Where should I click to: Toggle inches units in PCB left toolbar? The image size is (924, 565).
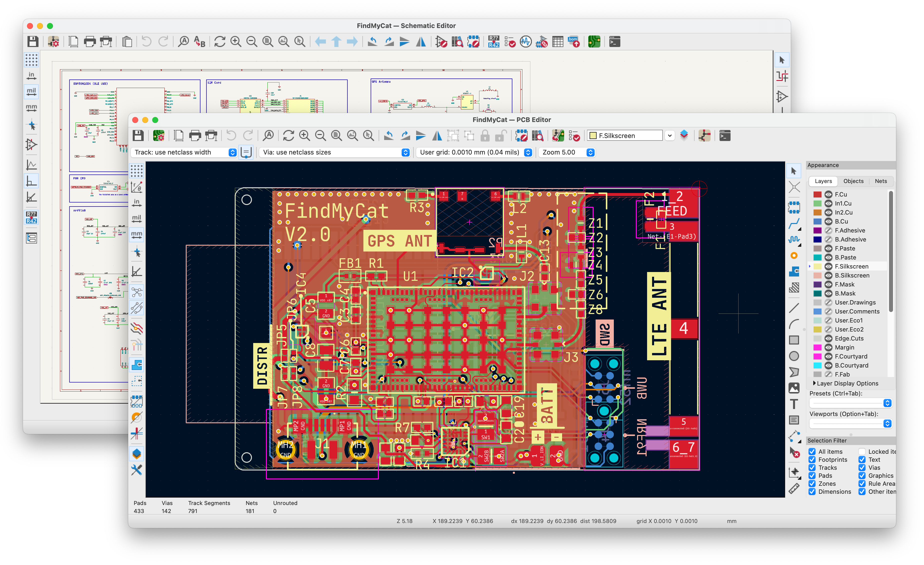click(x=136, y=203)
